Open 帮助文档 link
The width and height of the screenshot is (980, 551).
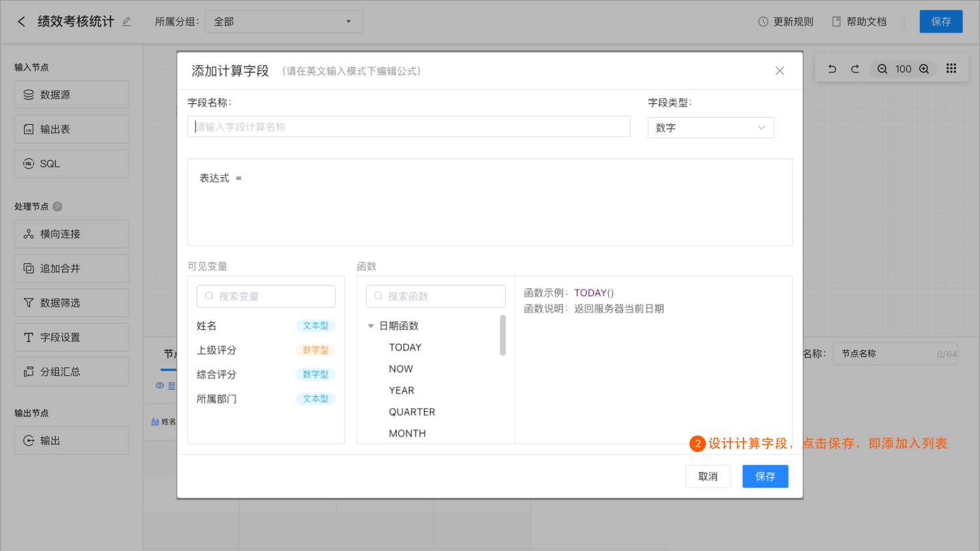click(859, 22)
